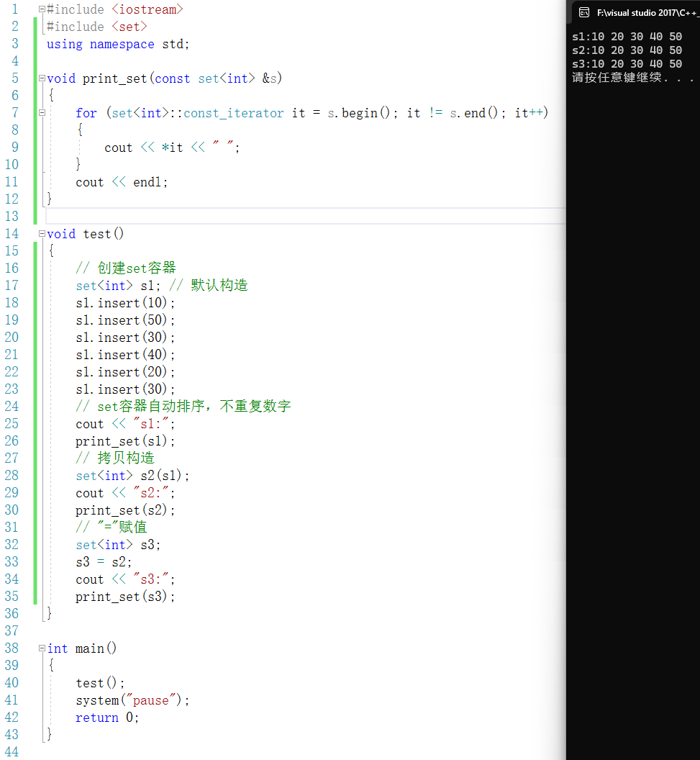Click 'void test()' declaration
The height and width of the screenshot is (760, 700).
point(86,234)
